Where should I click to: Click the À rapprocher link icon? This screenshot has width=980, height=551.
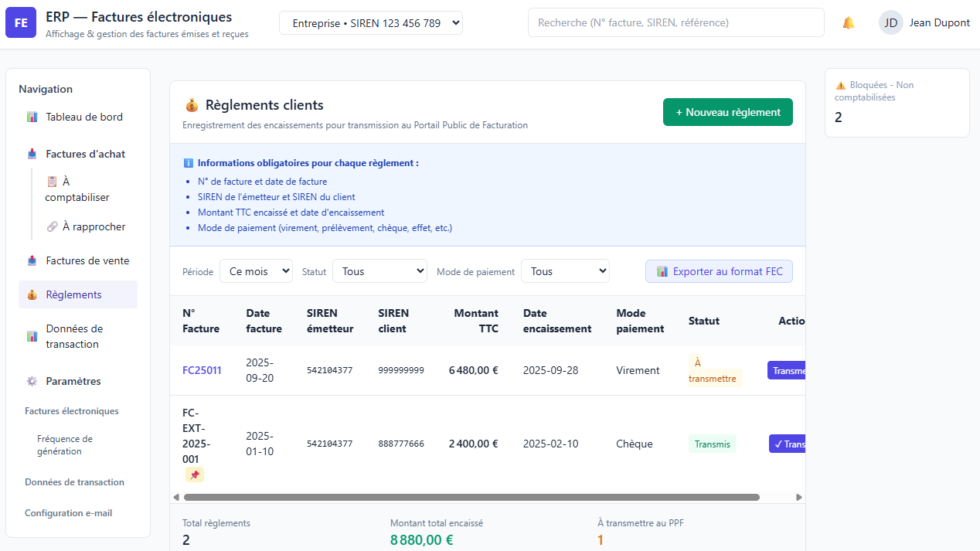(x=52, y=227)
